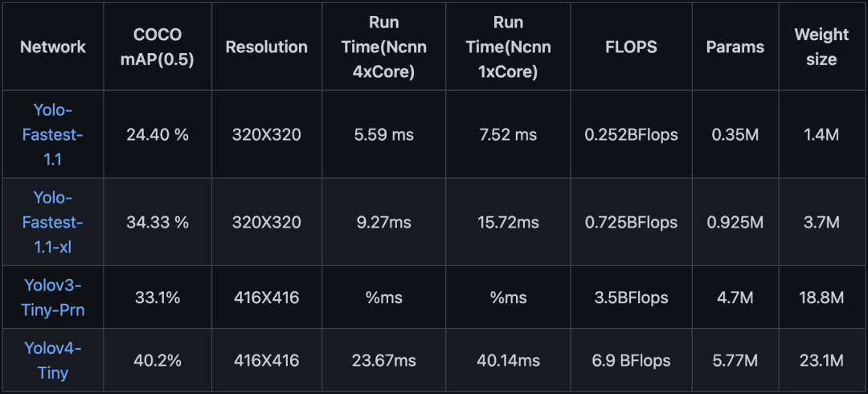Select the 0.252BFlops cell
Viewport: 868px width, 394px height.
(x=631, y=134)
